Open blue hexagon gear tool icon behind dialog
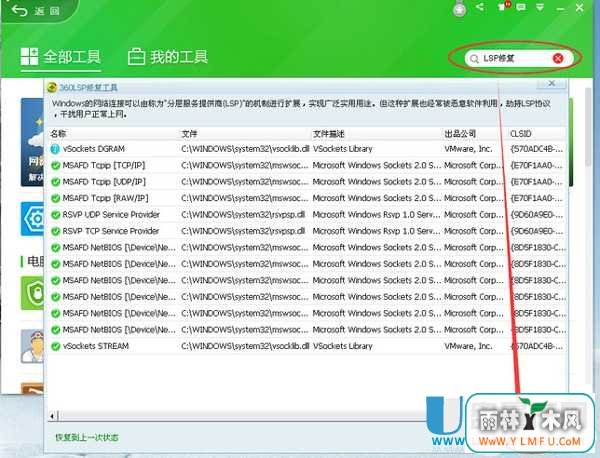Screen dimensions: 600x458 pos(33,219)
